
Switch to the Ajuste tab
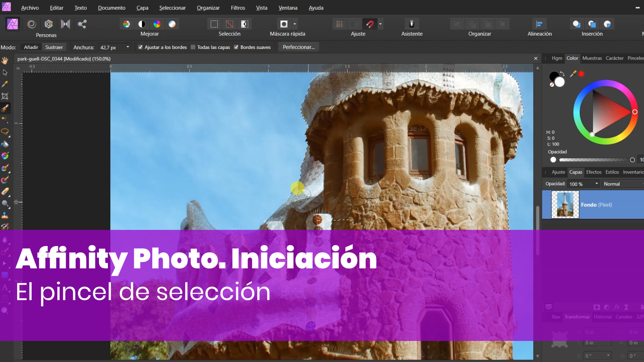[x=558, y=172]
